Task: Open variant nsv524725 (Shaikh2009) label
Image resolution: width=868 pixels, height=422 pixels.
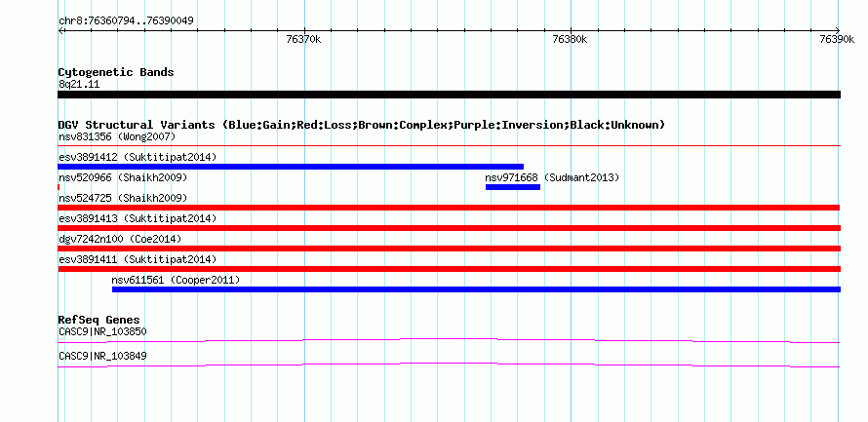Action: point(123,198)
